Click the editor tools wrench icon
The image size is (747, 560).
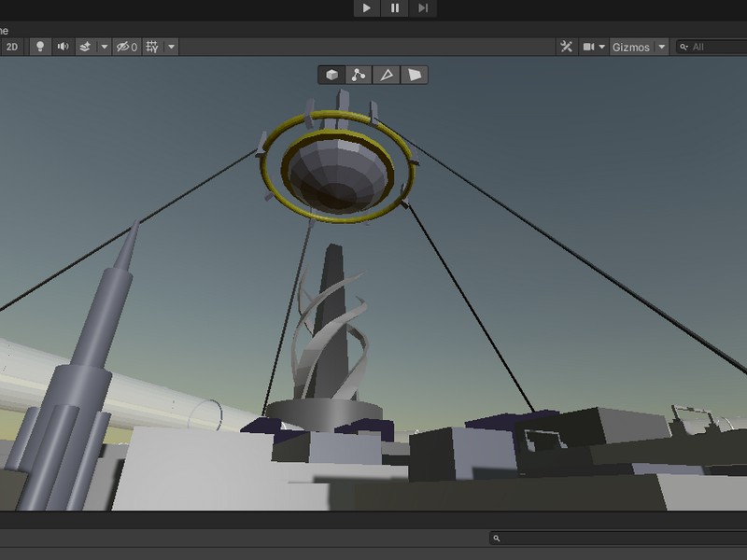click(566, 46)
